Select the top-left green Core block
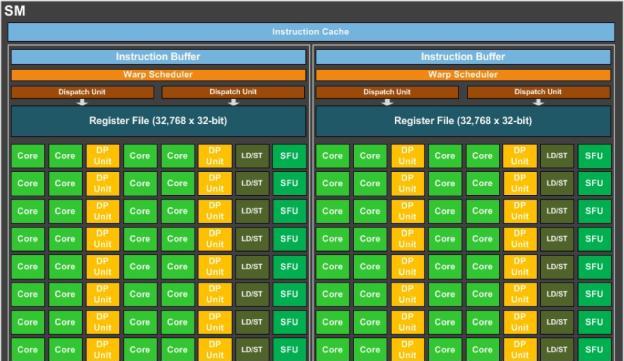 (x=27, y=156)
